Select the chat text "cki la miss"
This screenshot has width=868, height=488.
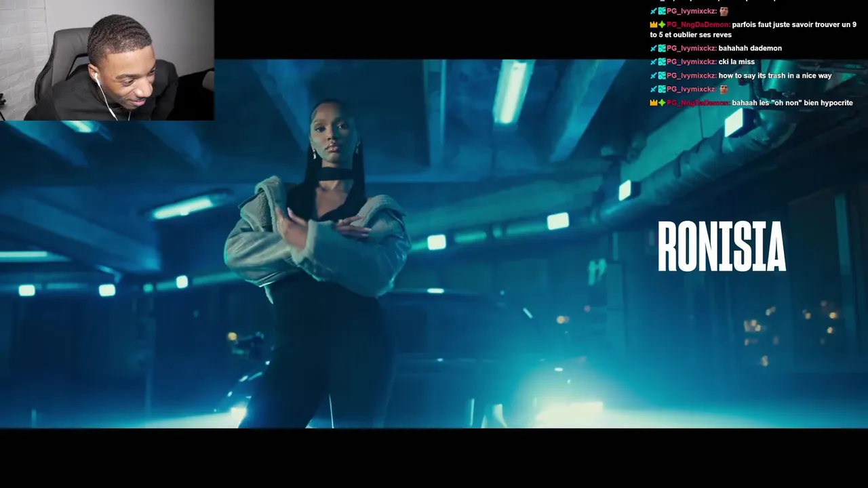pyautogui.click(x=736, y=62)
